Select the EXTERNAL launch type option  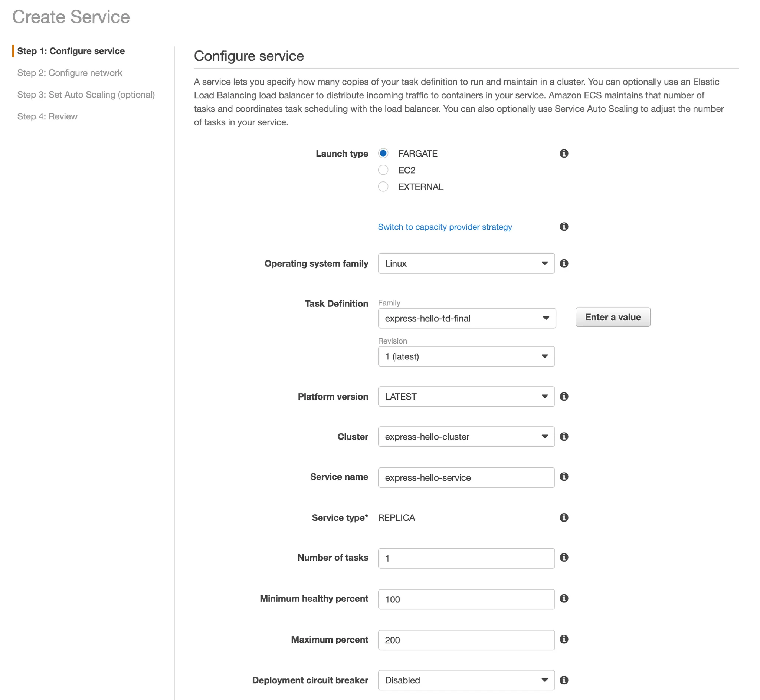pos(383,187)
